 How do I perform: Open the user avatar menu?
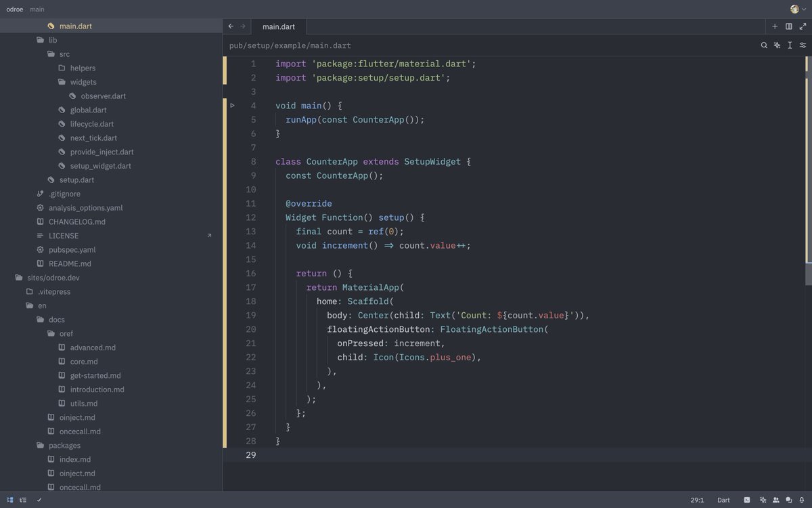click(794, 9)
